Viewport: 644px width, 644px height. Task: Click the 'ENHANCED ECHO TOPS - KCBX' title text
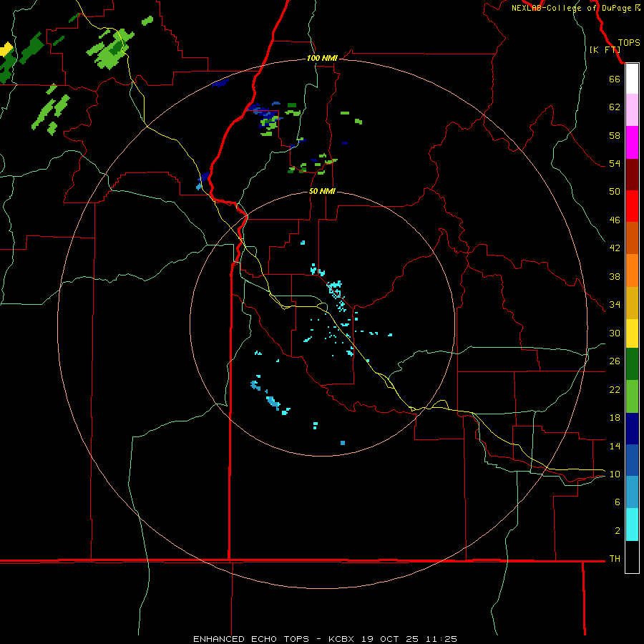tap(273, 639)
